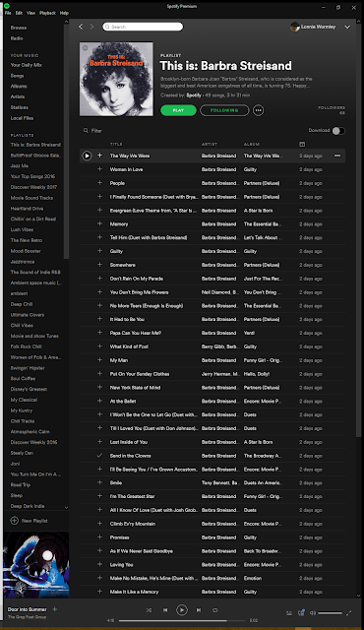Click the Filter input field
This screenshot has height=630, width=364.
tap(97, 131)
